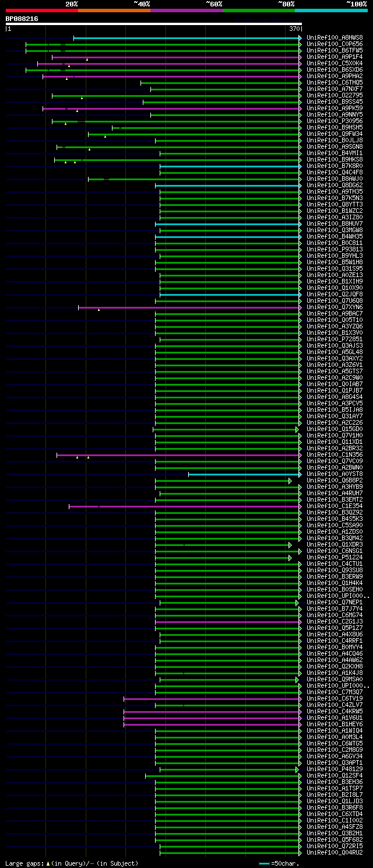The width and height of the screenshot is (373, 868).
Task: Select the label UniRef100_P93813
Action: coord(335,250)
